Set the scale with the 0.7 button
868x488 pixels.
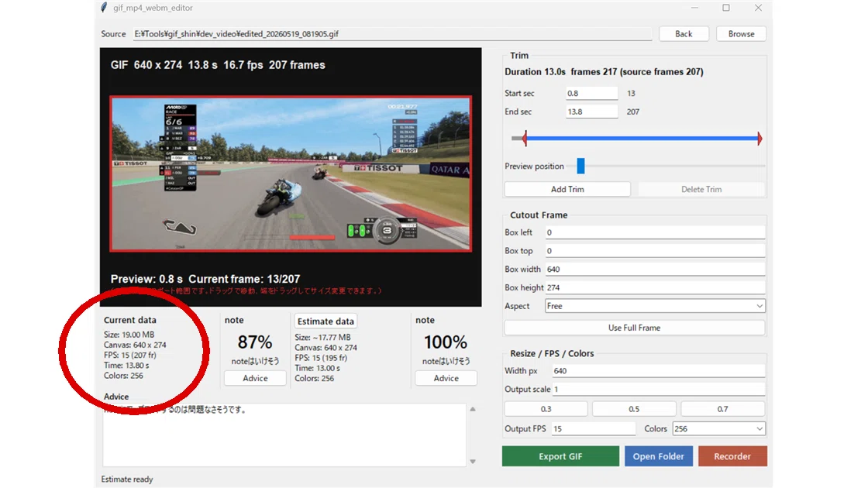(722, 409)
